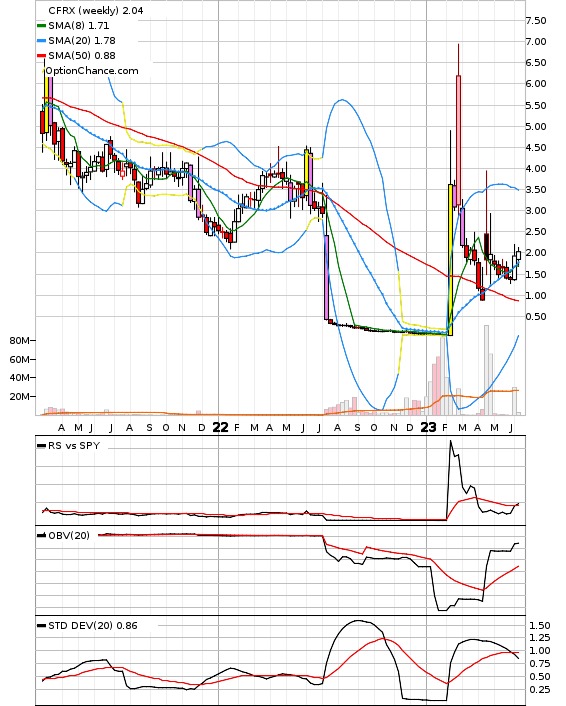Click the green SMA(8) legend color swatch

[x=41, y=26]
